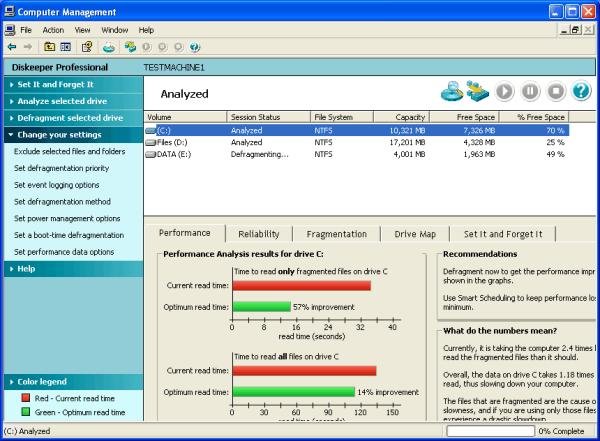
Task: Expand Analyze selected drive section
Action: (73, 101)
